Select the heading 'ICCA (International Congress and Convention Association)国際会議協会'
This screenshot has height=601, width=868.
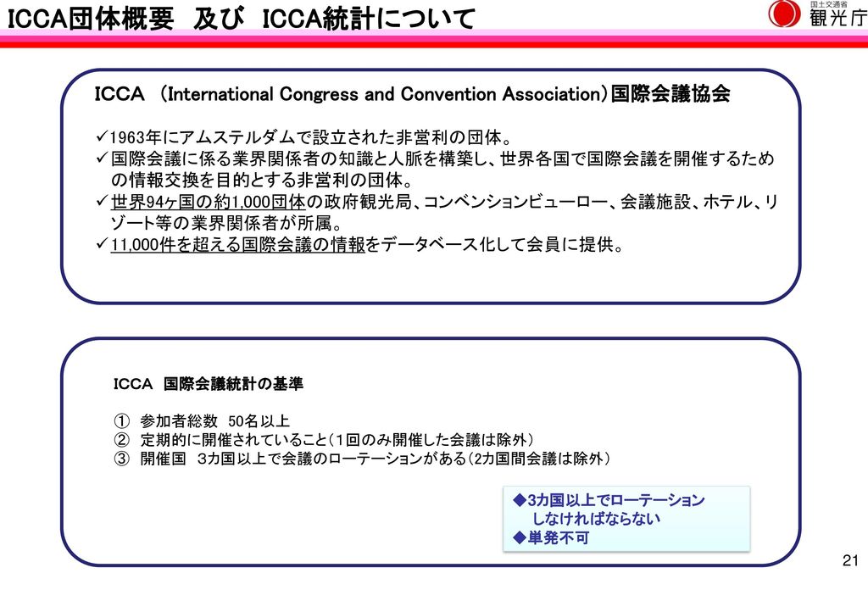pos(413,94)
